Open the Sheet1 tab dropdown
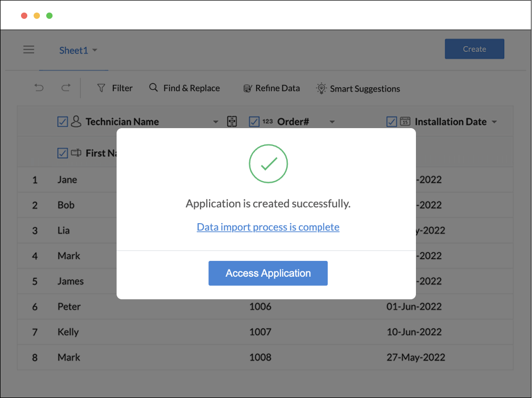The height and width of the screenshot is (398, 532). pyautogui.click(x=95, y=50)
